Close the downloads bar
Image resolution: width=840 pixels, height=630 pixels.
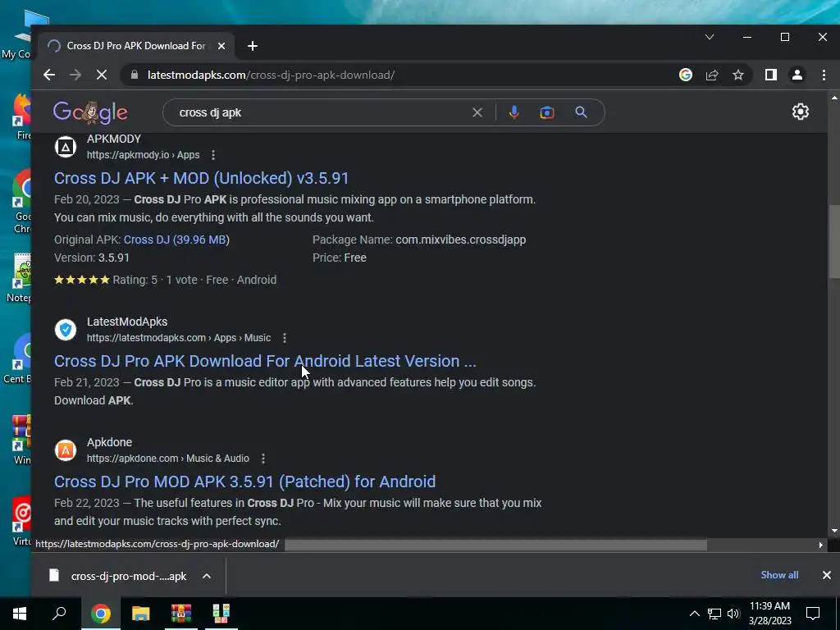[x=827, y=575]
